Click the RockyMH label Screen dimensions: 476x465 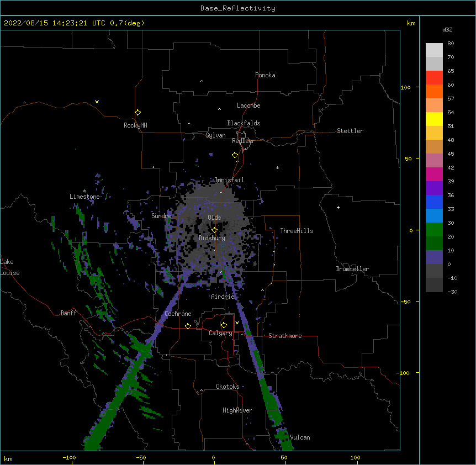(x=135, y=125)
